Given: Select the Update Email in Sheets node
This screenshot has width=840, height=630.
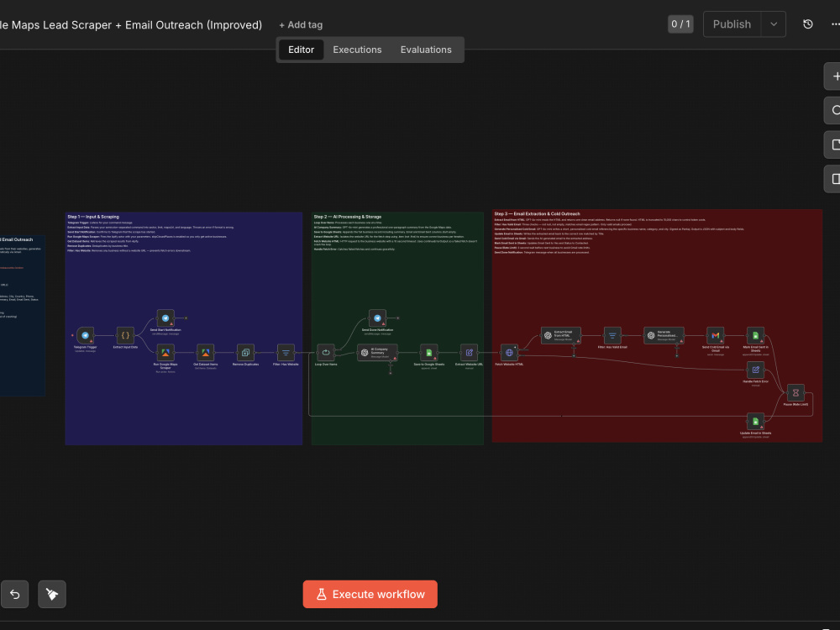Looking at the screenshot, I should (x=755, y=421).
